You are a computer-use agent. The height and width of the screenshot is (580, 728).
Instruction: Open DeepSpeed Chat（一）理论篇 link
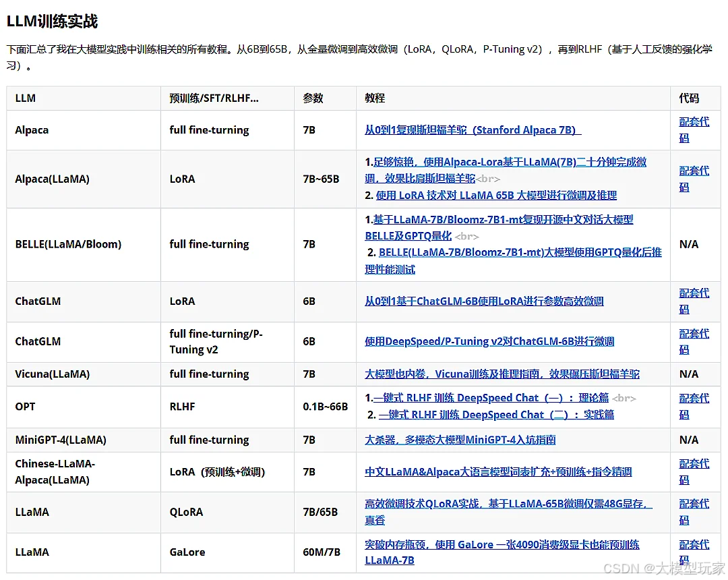point(485,398)
